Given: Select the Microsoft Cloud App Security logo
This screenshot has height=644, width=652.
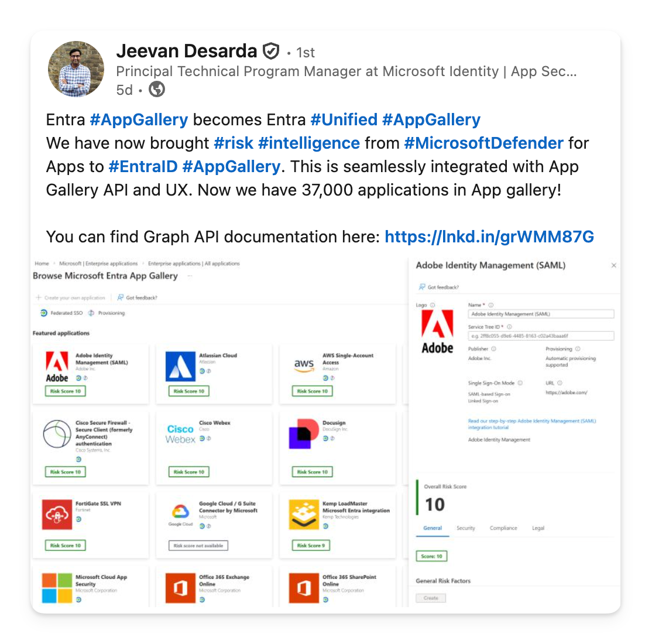Looking at the screenshot, I should (57, 588).
